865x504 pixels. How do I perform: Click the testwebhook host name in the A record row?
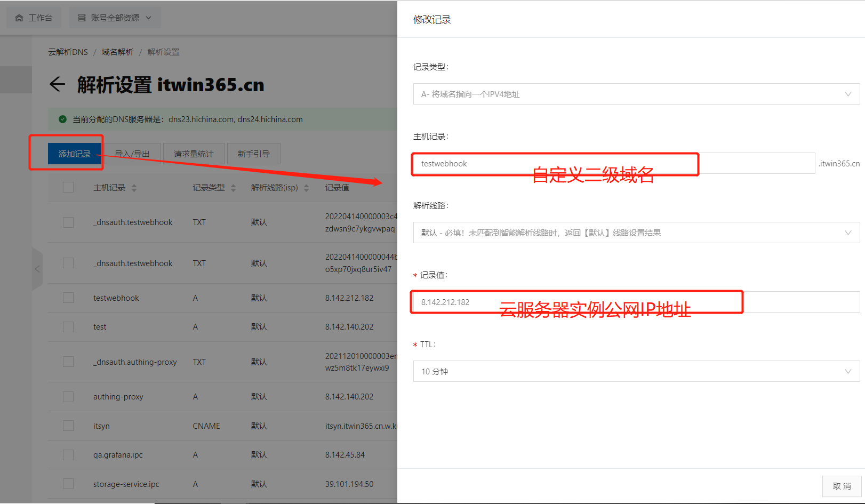coord(116,298)
